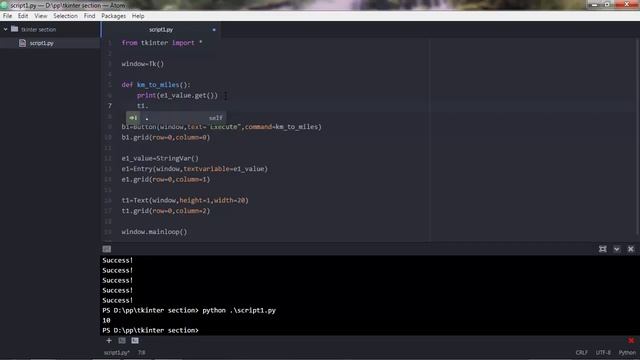Click the terminal output value 10
Viewport: 640px width, 360px height.
107,320
